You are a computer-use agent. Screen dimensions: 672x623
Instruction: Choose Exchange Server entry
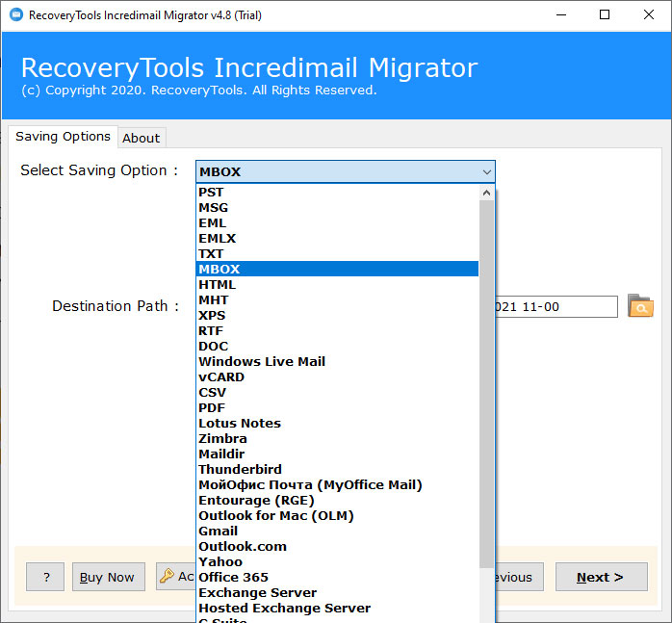click(337, 592)
